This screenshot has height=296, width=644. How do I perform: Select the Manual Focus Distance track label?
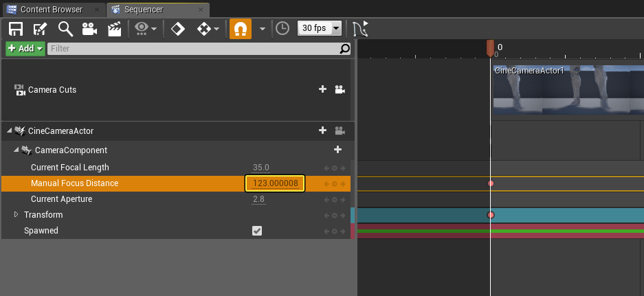(x=74, y=183)
